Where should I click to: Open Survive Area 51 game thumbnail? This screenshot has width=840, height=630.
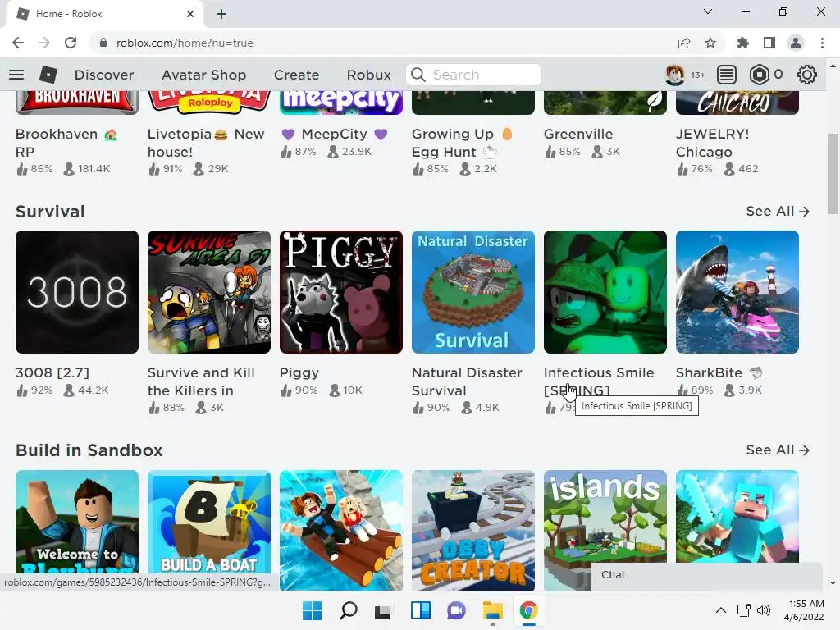[x=209, y=292]
